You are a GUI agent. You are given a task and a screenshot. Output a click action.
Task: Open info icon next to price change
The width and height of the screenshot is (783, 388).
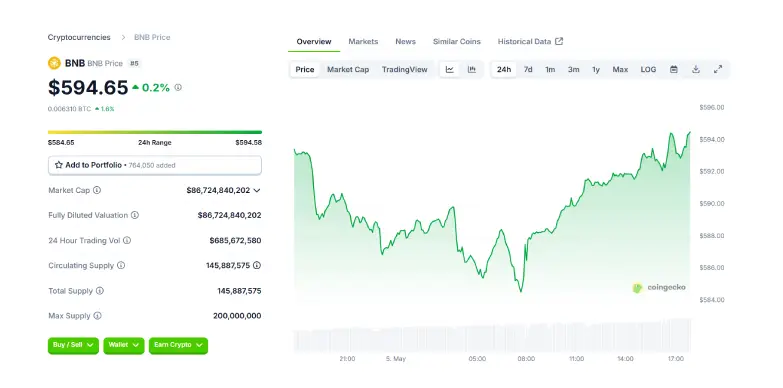tap(178, 87)
